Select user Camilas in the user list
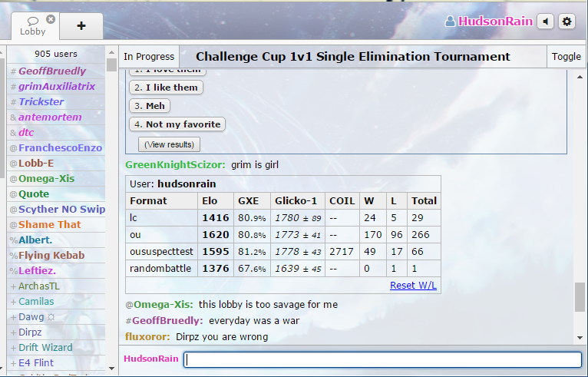Screen dimensions: 588x377 tap(56, 302)
